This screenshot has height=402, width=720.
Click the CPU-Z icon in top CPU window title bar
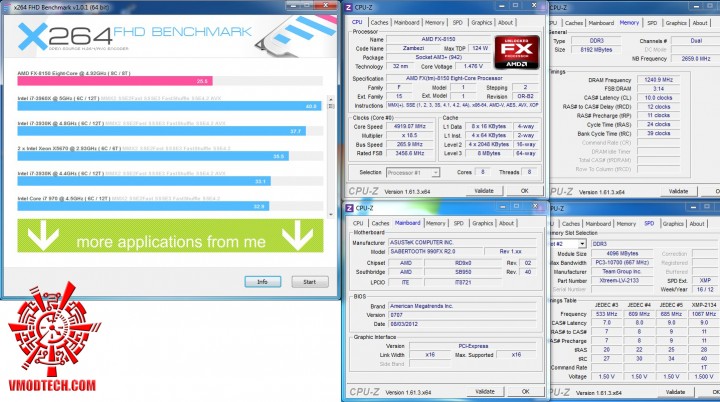tap(349, 7)
